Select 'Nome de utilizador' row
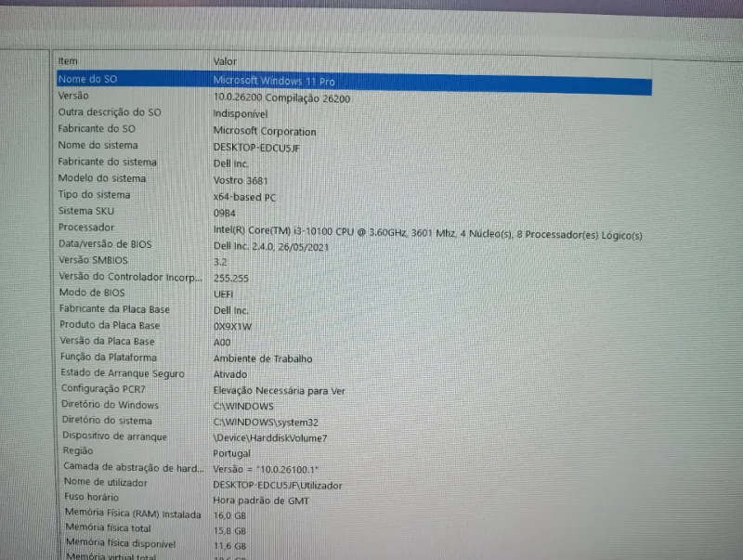743x560 pixels. click(x=106, y=483)
